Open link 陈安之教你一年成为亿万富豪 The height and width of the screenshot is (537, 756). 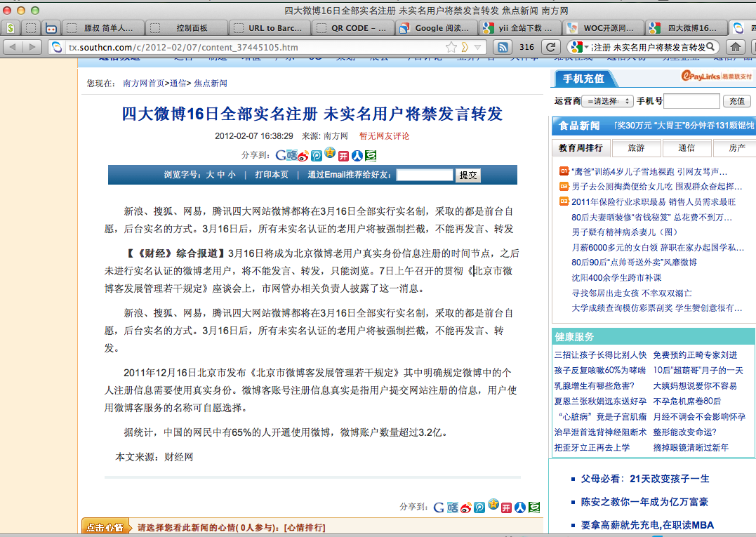coord(644,502)
